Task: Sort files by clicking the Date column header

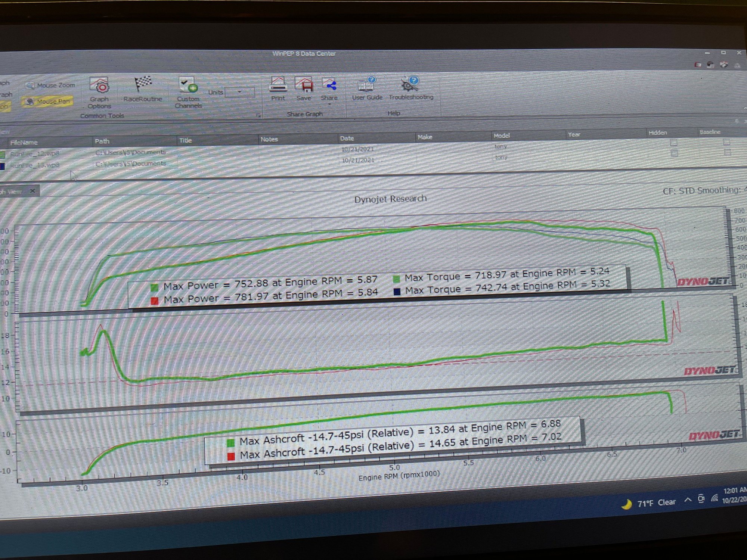Action: click(x=347, y=138)
